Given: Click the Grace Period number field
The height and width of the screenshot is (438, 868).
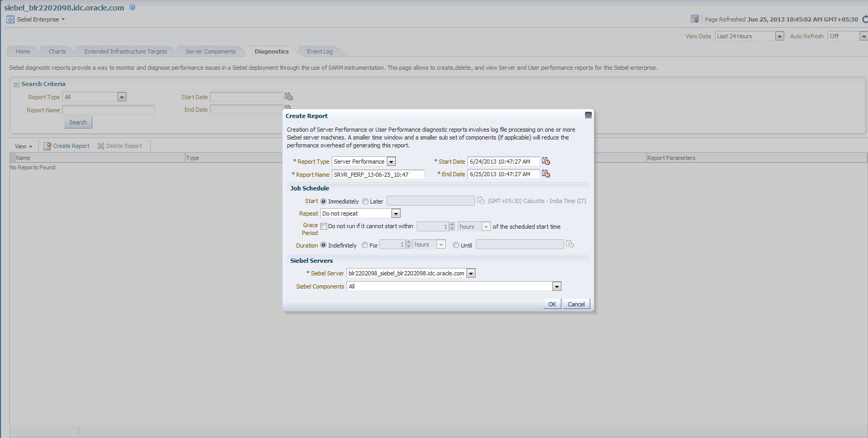Looking at the screenshot, I should coord(432,227).
